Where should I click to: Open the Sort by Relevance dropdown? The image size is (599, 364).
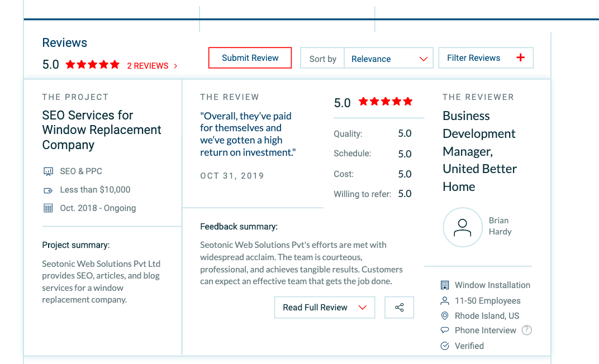[388, 59]
